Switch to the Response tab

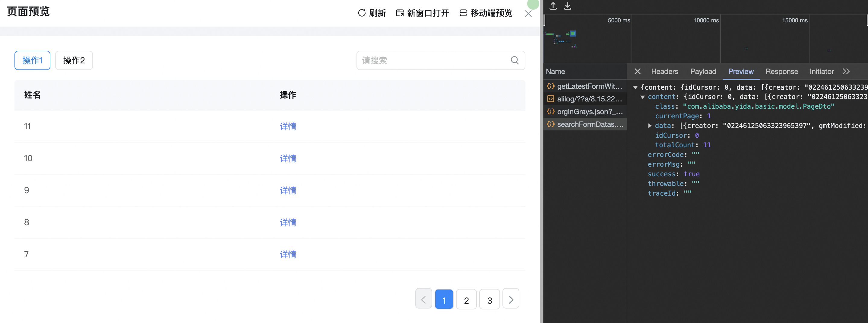click(781, 72)
